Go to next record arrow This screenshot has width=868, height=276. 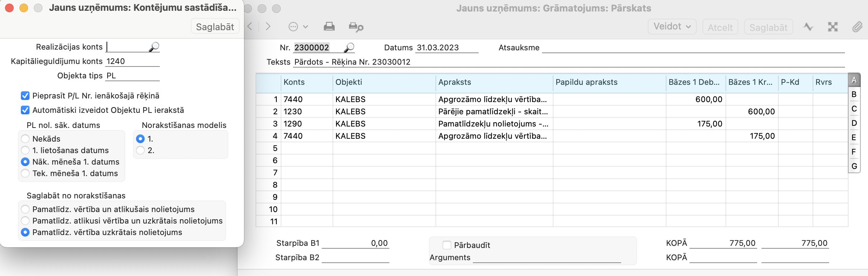268,27
